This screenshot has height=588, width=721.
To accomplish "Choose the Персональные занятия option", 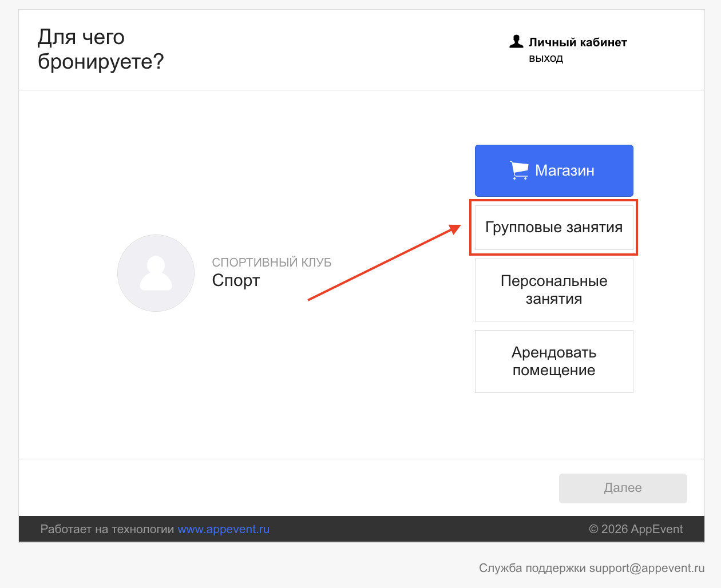I will pos(553,290).
